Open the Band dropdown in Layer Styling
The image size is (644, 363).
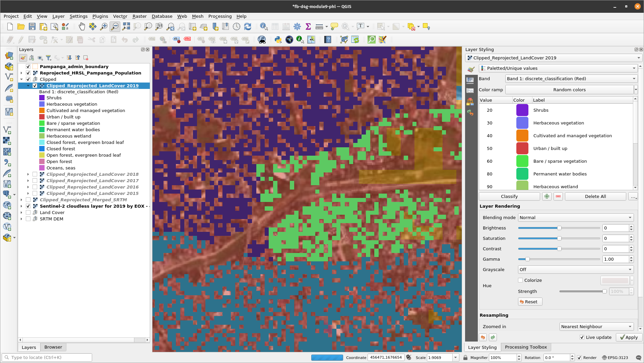click(571, 79)
